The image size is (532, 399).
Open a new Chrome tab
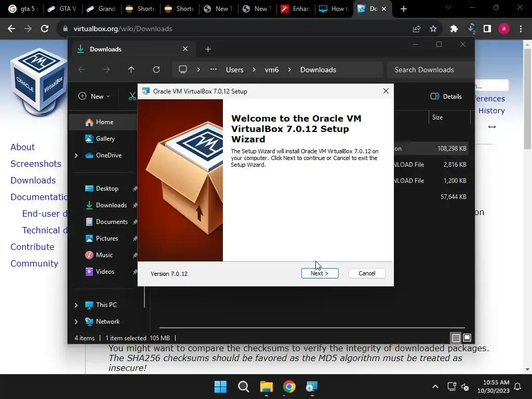pyautogui.click(x=403, y=9)
